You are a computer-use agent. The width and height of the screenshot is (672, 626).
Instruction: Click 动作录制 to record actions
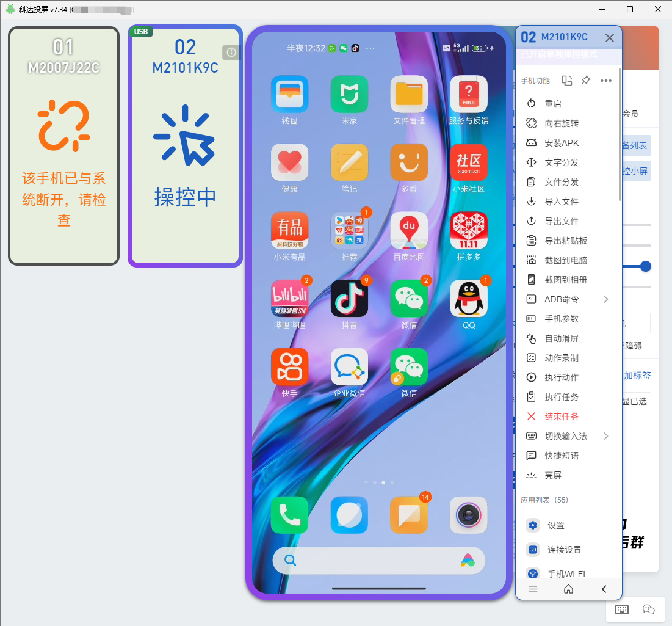tap(568, 358)
